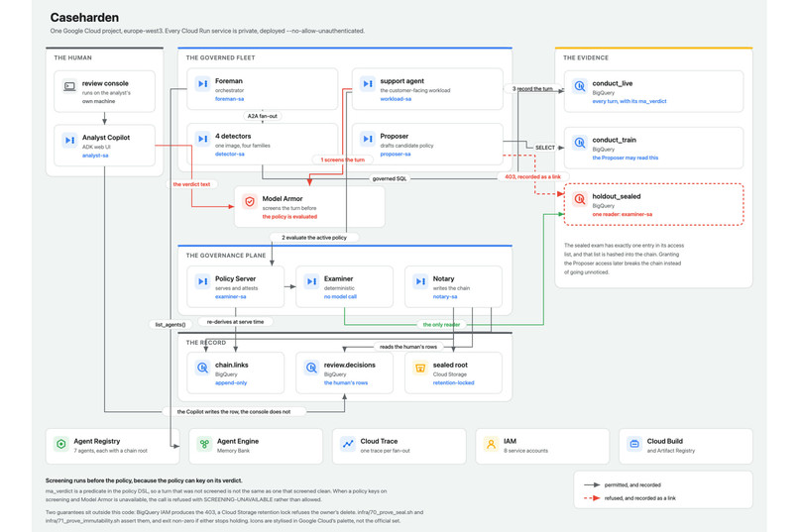Screen dimensions: 799x532
Task: Select the Policy Server icon
Action: (x=203, y=281)
